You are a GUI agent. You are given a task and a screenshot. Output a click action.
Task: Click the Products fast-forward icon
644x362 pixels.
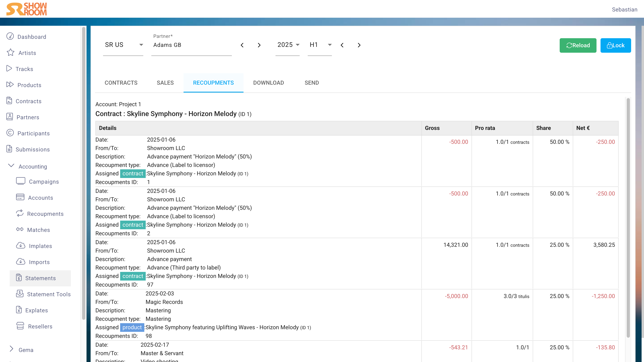10,85
